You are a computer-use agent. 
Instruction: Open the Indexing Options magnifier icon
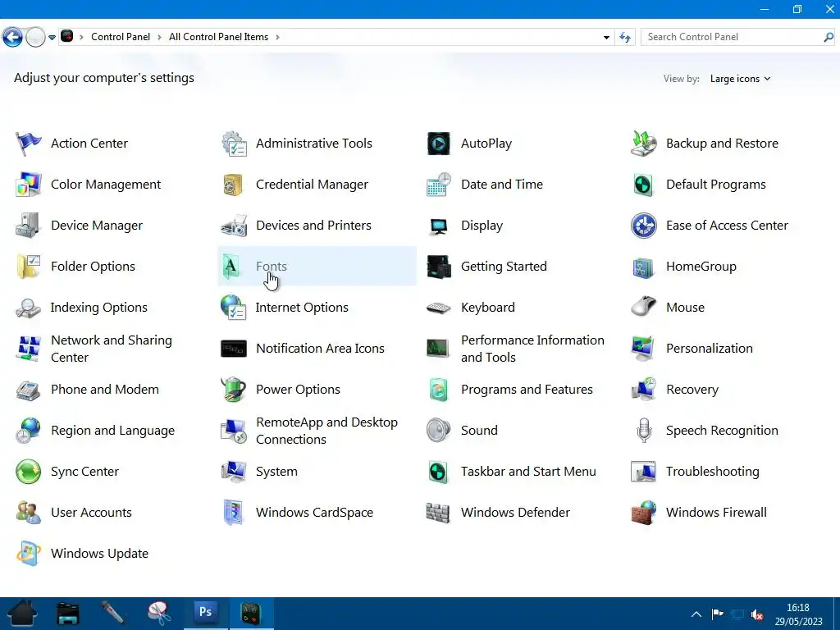pos(28,308)
